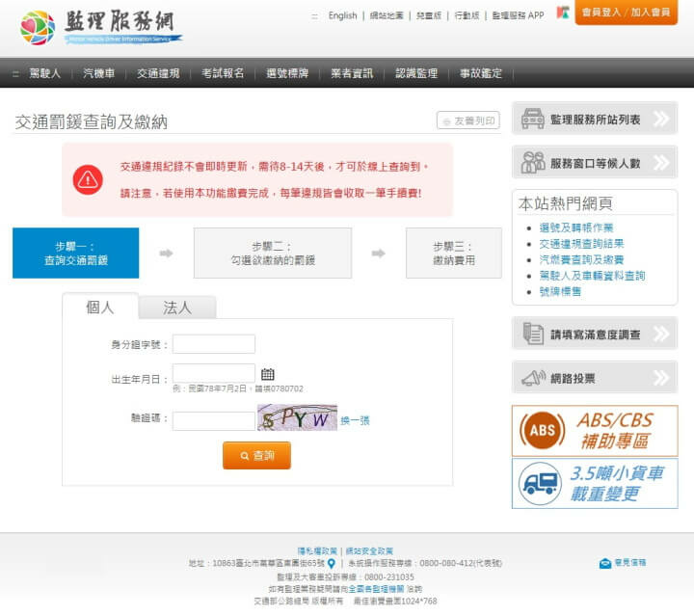The height and width of the screenshot is (616, 694).
Task: Open the 事故鑑定 navigation menu
Action: point(481,73)
